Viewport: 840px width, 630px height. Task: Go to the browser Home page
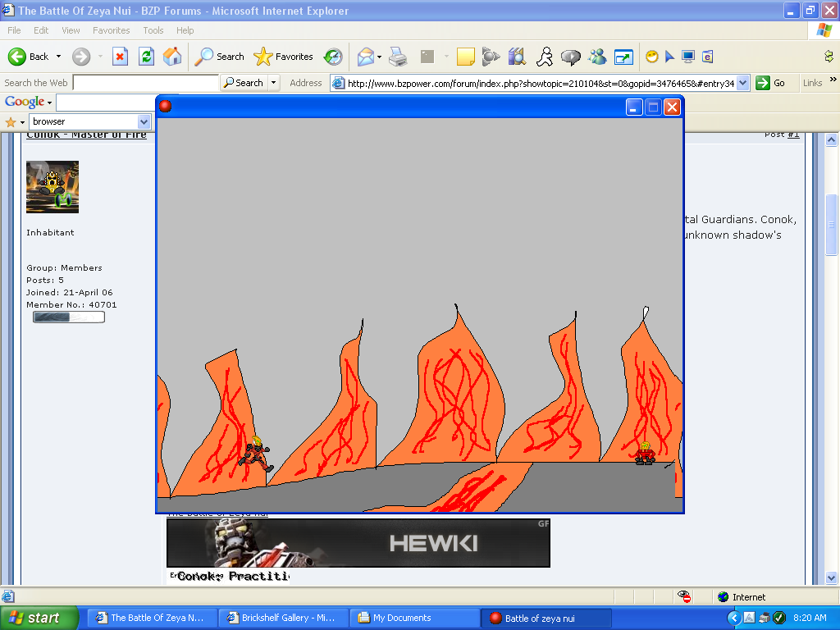(x=172, y=57)
